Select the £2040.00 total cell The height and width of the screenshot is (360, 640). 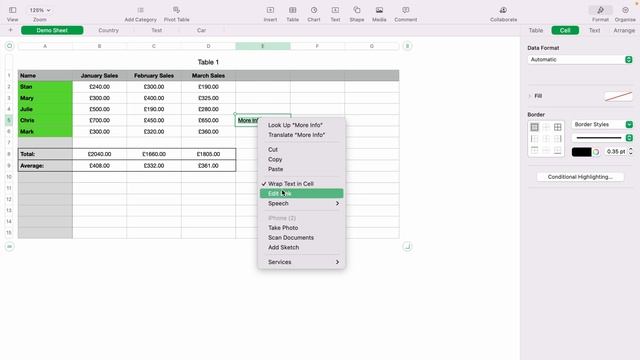click(x=100, y=154)
